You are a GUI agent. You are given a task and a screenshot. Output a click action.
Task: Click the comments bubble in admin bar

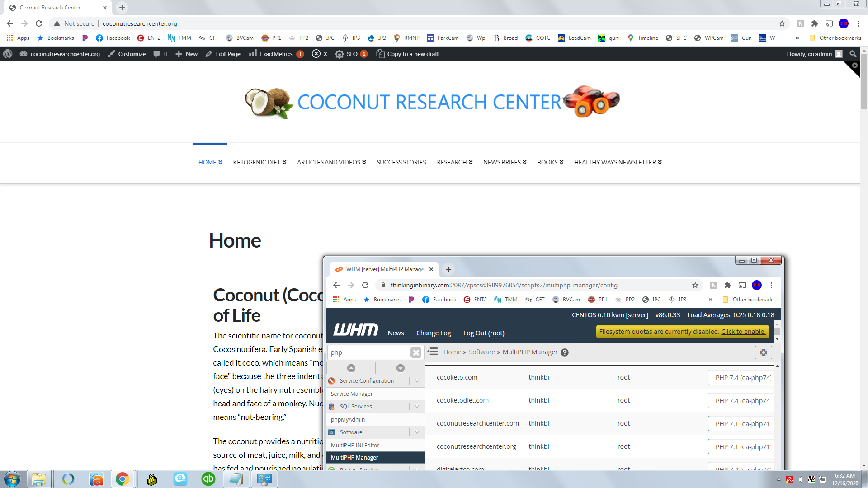[x=157, y=54]
